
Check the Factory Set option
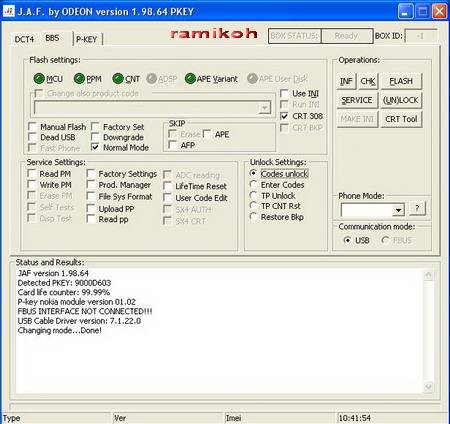95,127
